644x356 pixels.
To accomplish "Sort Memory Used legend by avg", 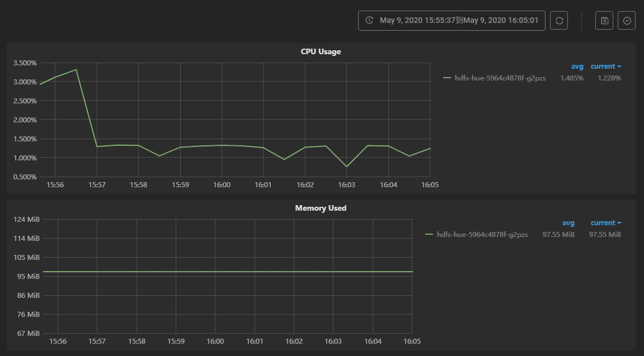I will (568, 223).
